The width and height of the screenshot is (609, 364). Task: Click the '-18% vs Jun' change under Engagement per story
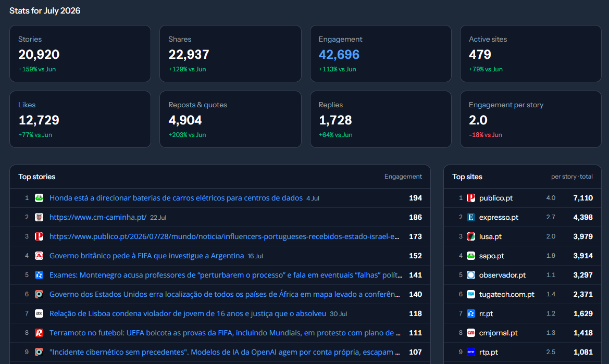point(485,135)
